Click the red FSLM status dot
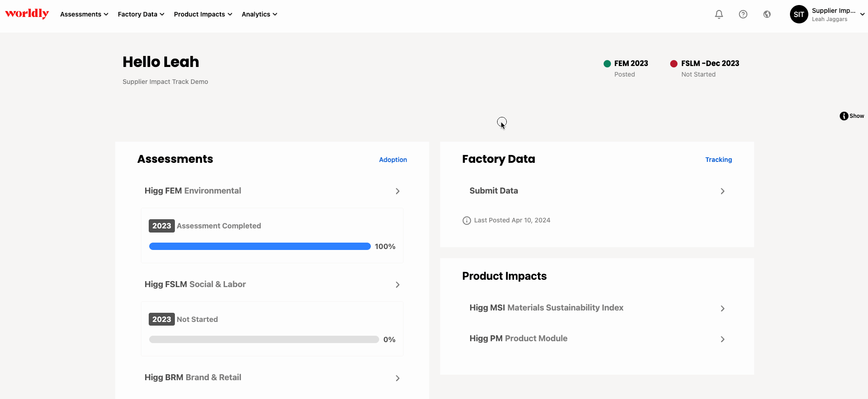Image resolution: width=868 pixels, height=399 pixels. tap(673, 64)
